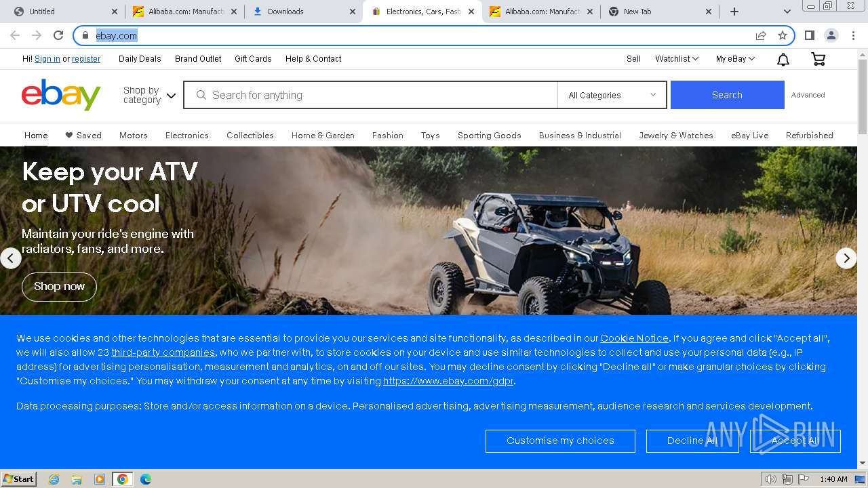Image resolution: width=868 pixels, height=488 pixels.
Task: Click the Sell link
Action: click(633, 59)
